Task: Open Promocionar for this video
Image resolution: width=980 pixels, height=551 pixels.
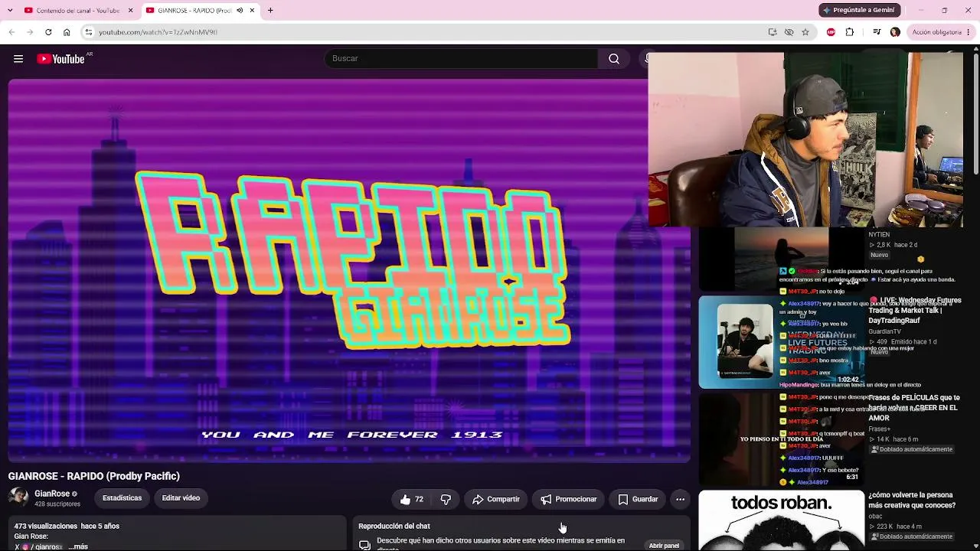Action: click(x=568, y=499)
